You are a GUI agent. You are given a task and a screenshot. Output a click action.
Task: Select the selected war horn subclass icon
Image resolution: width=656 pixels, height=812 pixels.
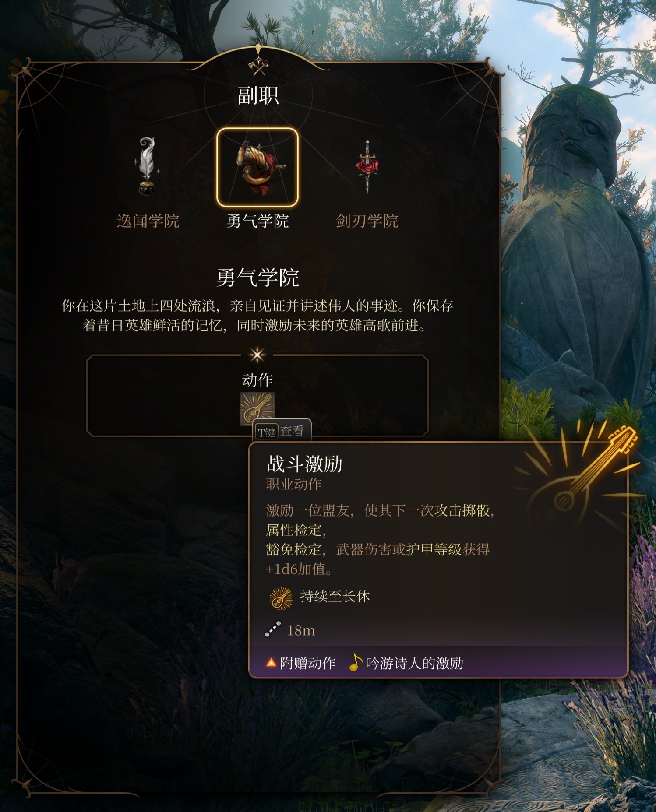click(257, 167)
